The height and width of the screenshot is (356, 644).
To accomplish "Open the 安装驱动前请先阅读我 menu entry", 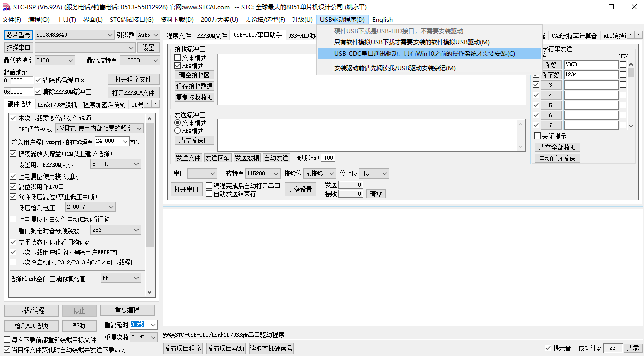I will 429,68.
